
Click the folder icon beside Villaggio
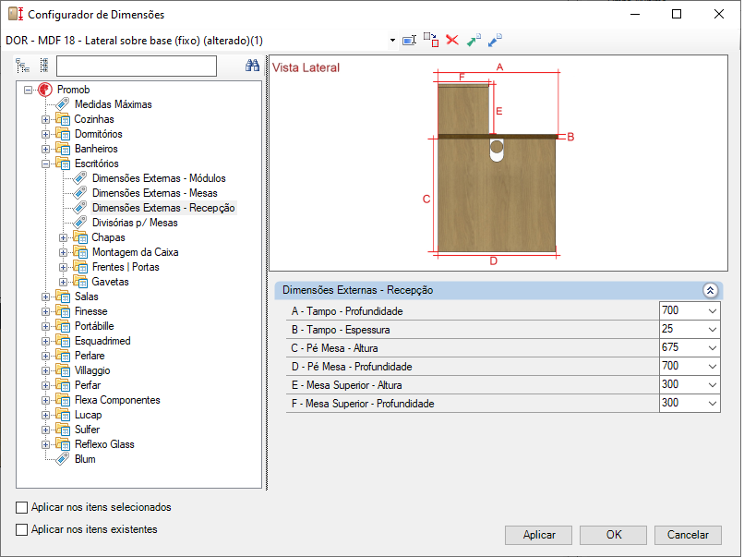pyautogui.click(x=63, y=370)
